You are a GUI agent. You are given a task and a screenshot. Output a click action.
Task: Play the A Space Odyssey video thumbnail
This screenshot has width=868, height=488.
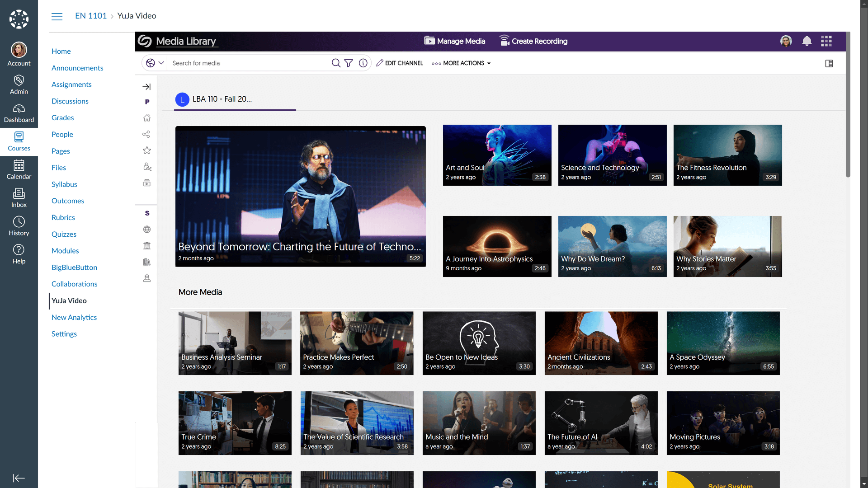pos(722,343)
